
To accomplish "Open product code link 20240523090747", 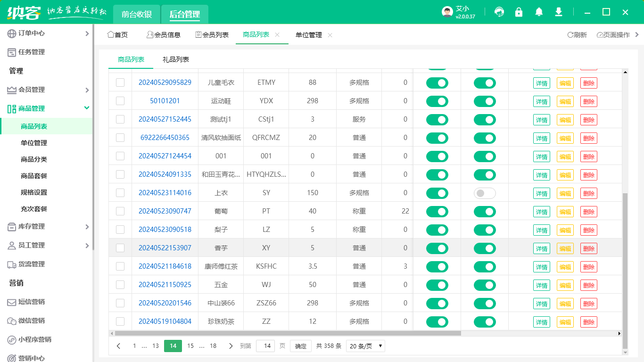I will (165, 211).
